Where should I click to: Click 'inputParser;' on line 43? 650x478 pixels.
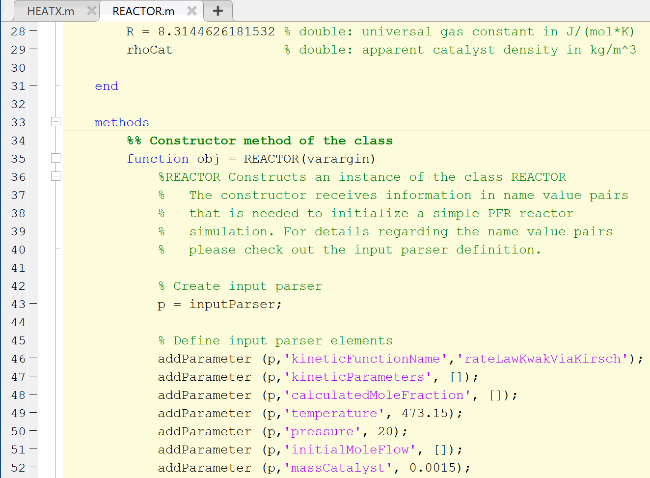(235, 304)
